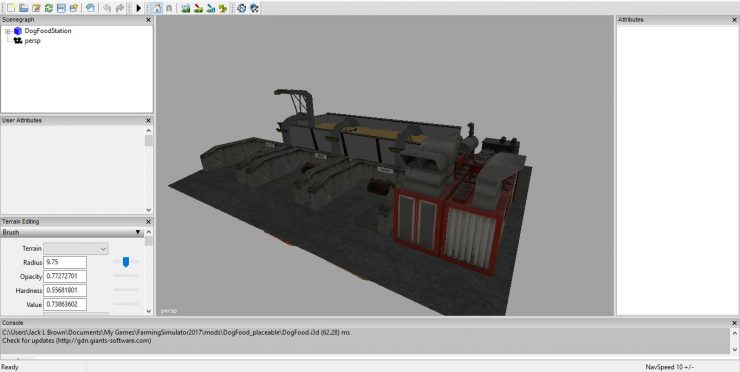Click into the Opacity value field
The image size is (740, 372).
(65, 276)
